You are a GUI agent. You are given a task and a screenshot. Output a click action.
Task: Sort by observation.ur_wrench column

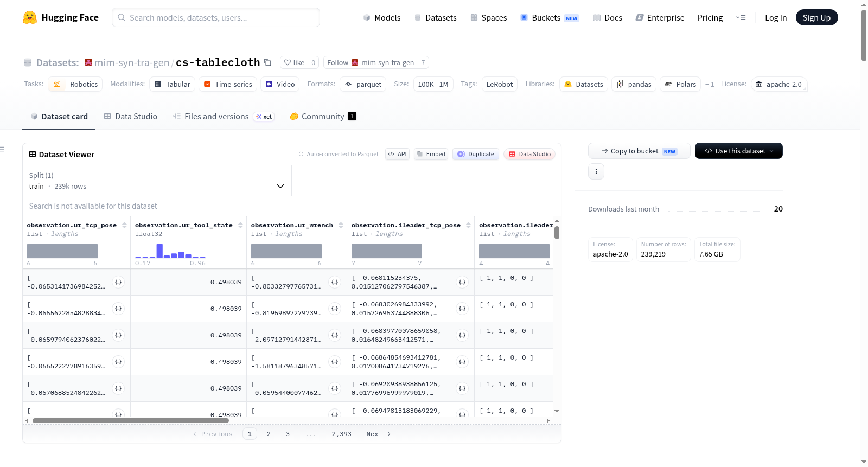point(341,225)
